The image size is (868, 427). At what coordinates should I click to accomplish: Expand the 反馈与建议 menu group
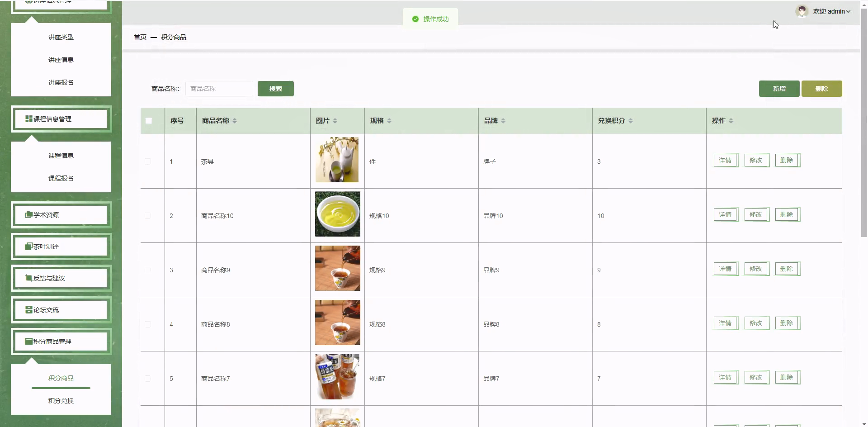tap(61, 278)
